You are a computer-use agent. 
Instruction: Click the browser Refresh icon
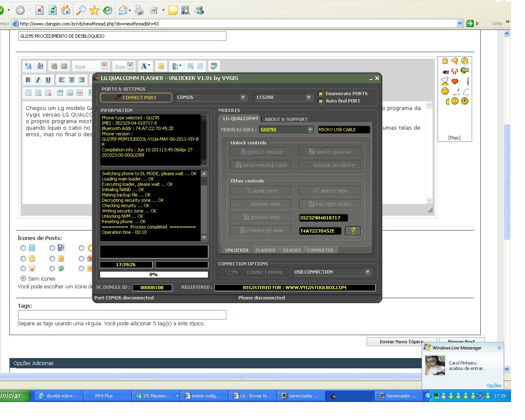click(52, 10)
